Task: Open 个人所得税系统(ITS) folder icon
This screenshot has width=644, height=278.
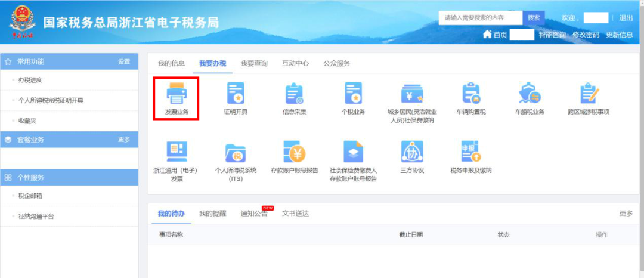Action: tap(236, 153)
